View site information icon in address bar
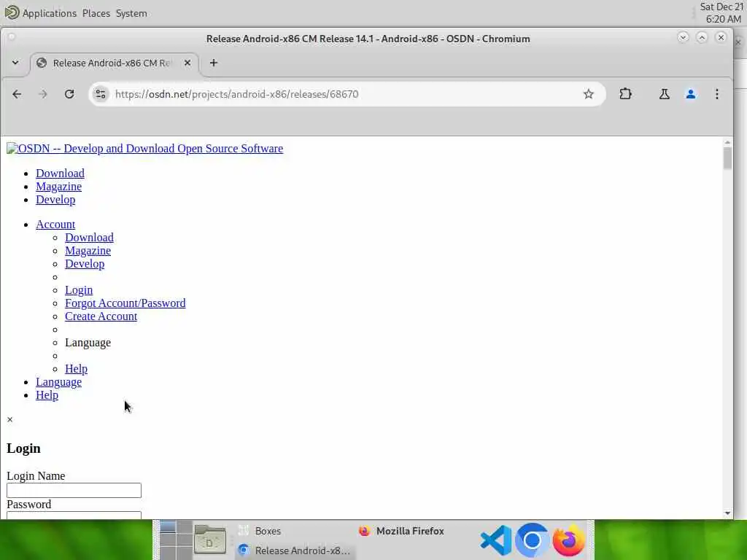The width and height of the screenshot is (747, 560). (101, 94)
